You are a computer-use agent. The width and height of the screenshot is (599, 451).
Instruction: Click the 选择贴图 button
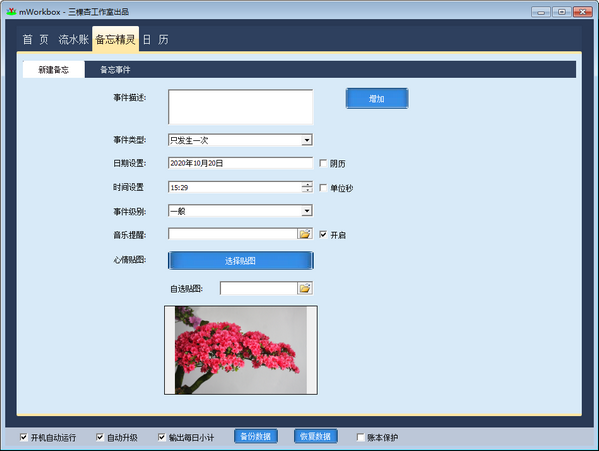[241, 260]
